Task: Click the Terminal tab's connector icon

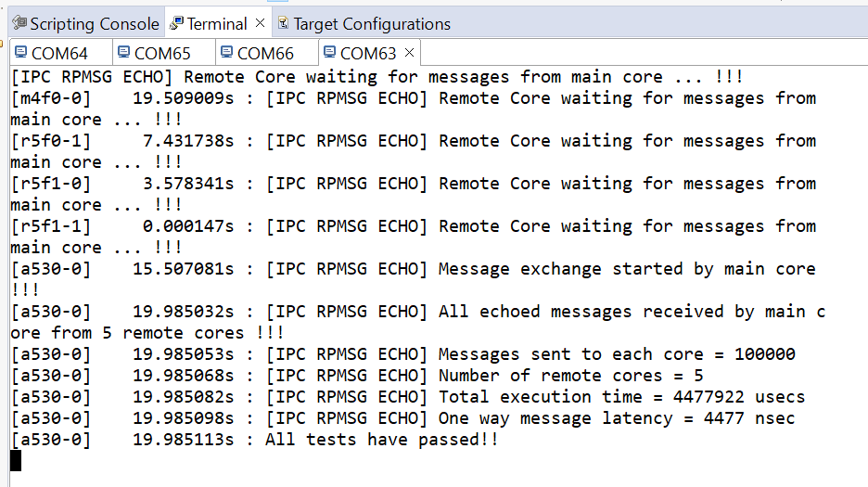Action: [x=176, y=23]
